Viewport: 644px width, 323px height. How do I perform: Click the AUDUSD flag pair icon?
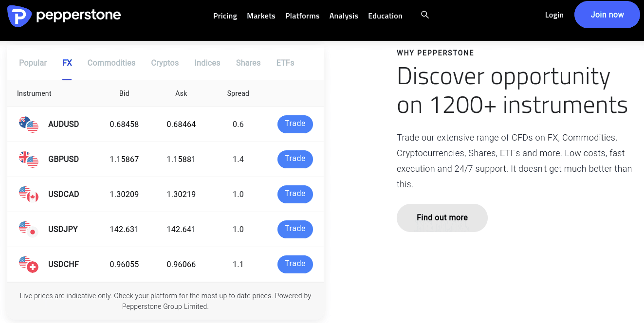tap(29, 125)
